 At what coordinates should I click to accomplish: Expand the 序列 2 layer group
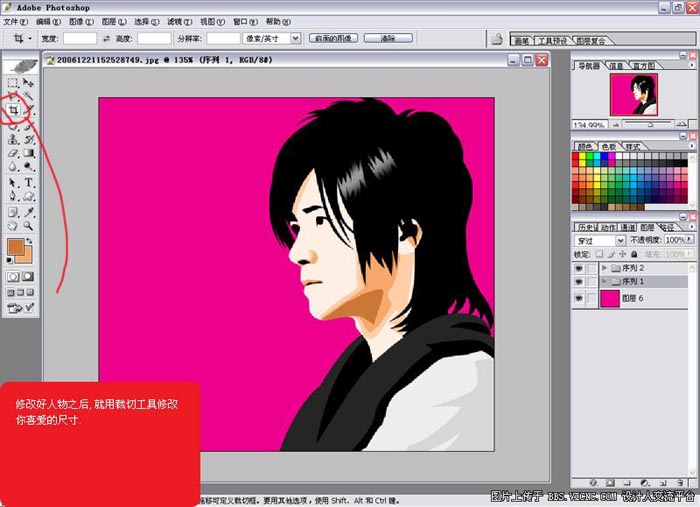coord(604,268)
